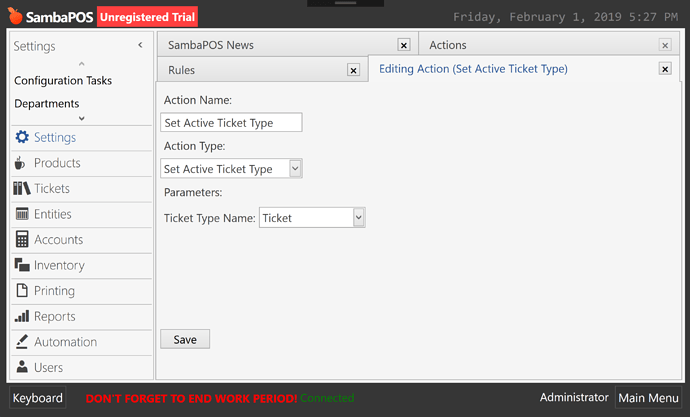Select the Tickets binders icon
690x417 pixels.
pyautogui.click(x=22, y=188)
